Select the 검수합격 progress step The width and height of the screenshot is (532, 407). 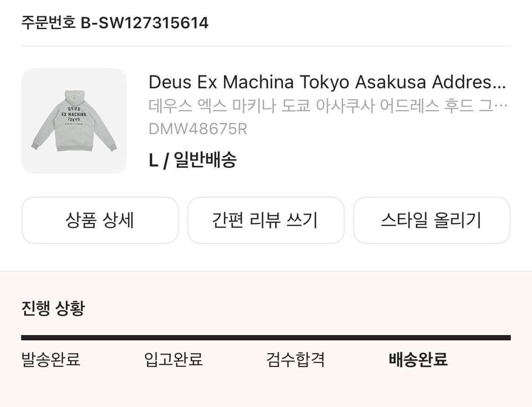(296, 360)
